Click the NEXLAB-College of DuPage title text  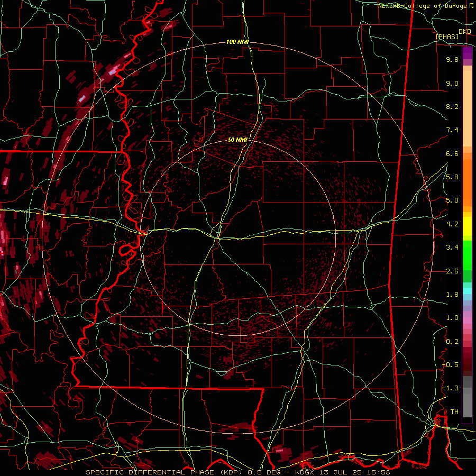coord(422,6)
